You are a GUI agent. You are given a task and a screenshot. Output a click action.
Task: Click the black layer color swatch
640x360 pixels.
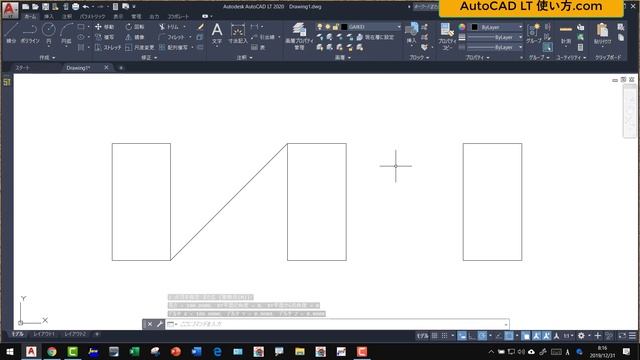click(344, 27)
